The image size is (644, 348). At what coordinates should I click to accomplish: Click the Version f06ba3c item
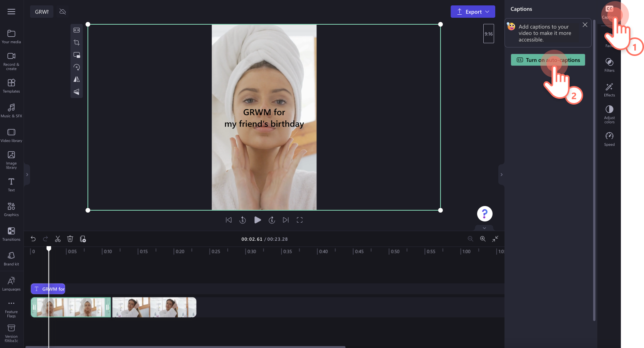[12, 333]
